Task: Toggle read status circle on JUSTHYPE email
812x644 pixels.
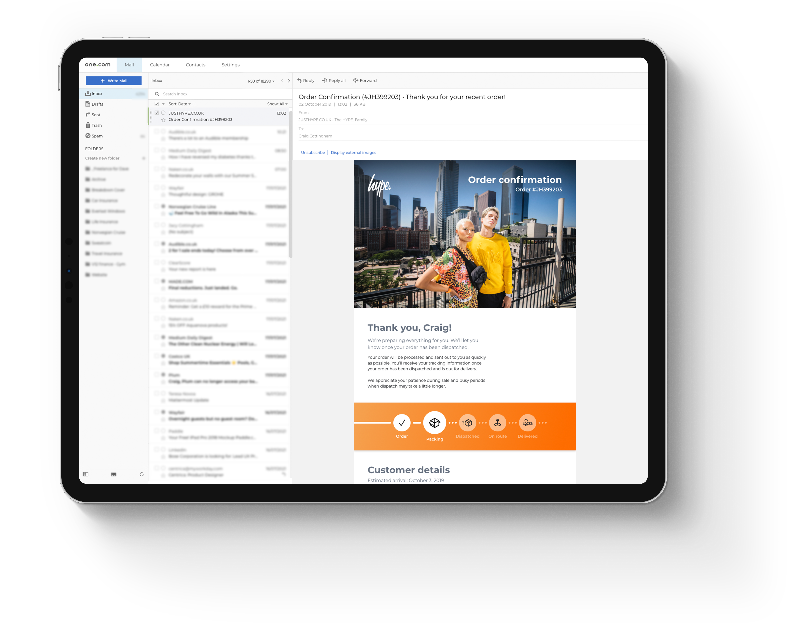Action: click(163, 113)
